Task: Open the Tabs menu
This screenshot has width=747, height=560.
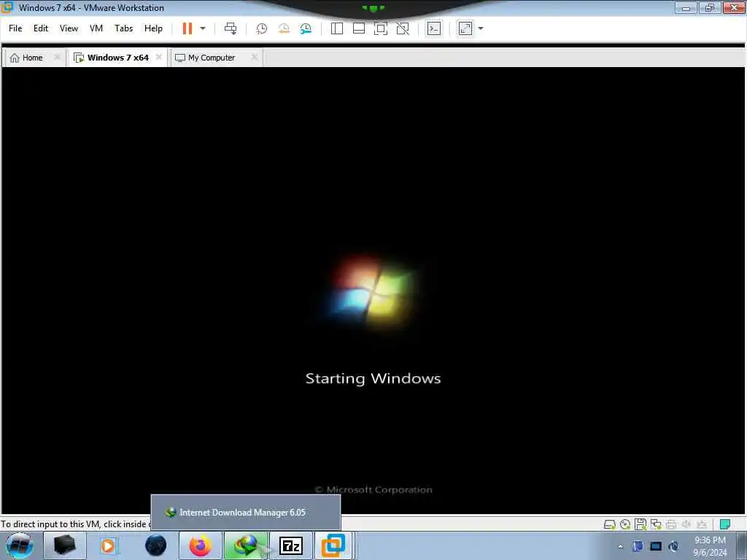Action: (x=123, y=28)
